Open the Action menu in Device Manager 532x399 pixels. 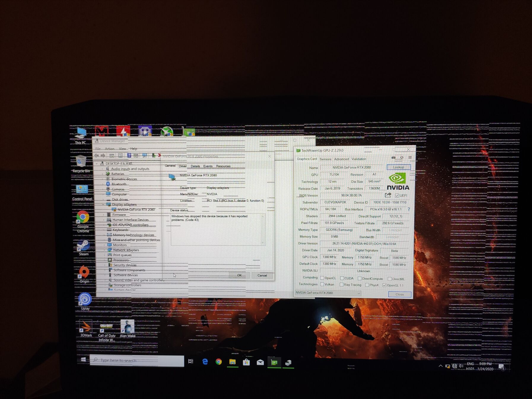tap(109, 149)
